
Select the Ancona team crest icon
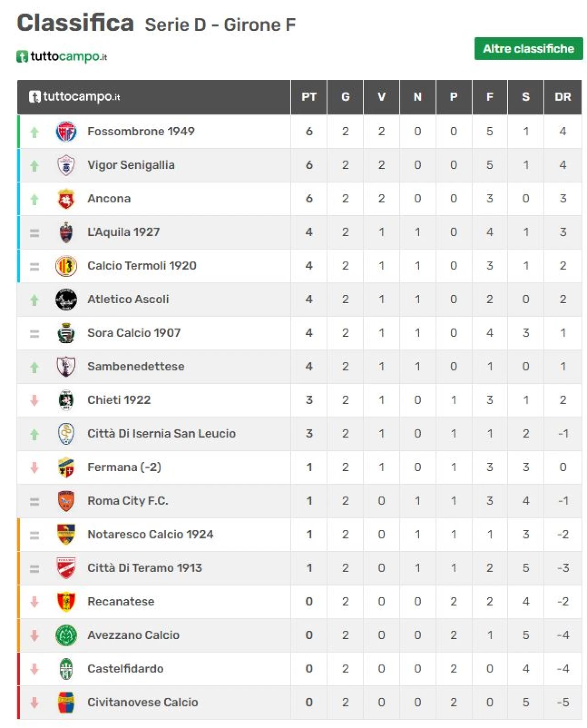(x=66, y=199)
